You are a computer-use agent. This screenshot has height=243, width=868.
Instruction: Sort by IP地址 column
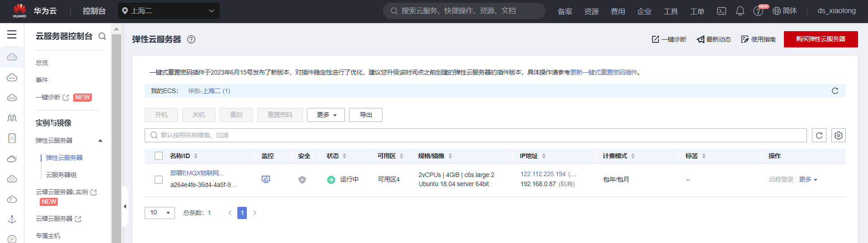point(544,156)
